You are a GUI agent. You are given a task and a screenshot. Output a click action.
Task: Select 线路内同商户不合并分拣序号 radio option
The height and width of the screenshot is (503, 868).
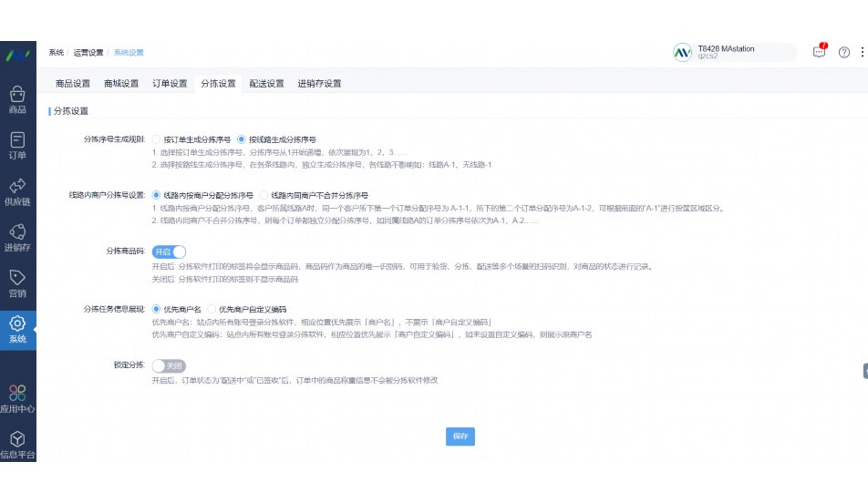[x=264, y=195]
